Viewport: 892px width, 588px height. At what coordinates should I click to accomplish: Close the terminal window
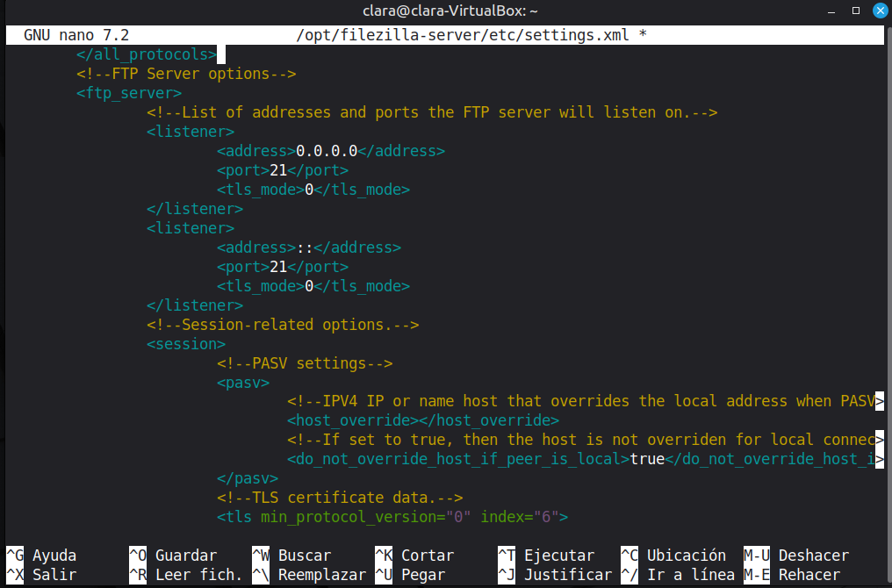pos(877,11)
